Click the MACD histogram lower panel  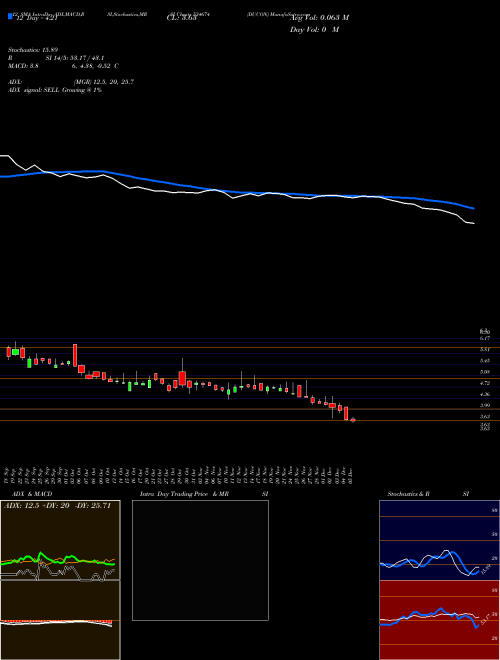tap(60, 620)
